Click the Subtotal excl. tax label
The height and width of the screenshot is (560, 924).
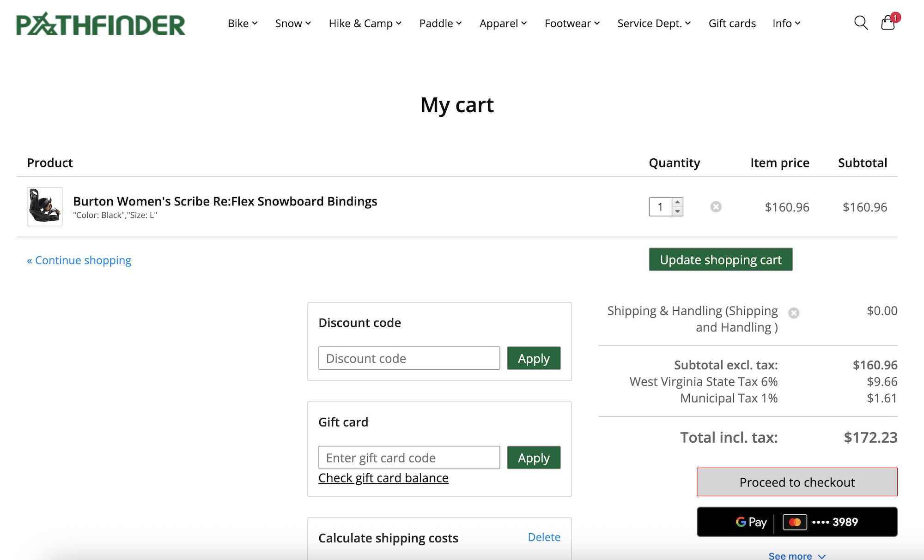click(726, 365)
